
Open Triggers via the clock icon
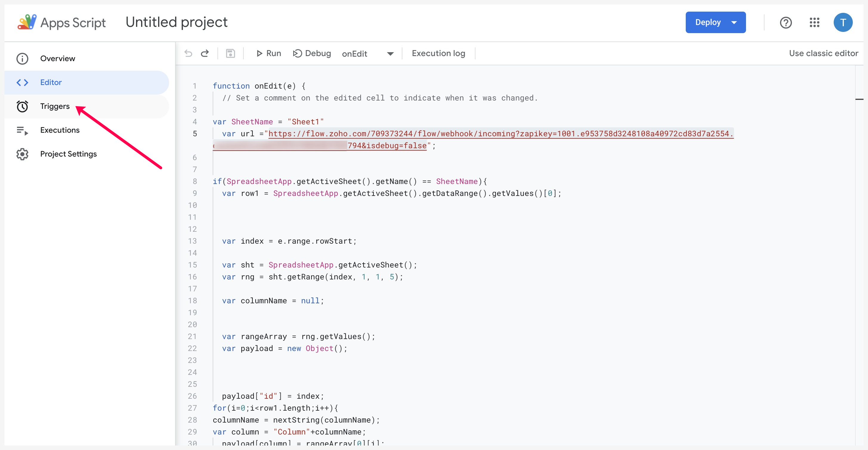coord(22,106)
